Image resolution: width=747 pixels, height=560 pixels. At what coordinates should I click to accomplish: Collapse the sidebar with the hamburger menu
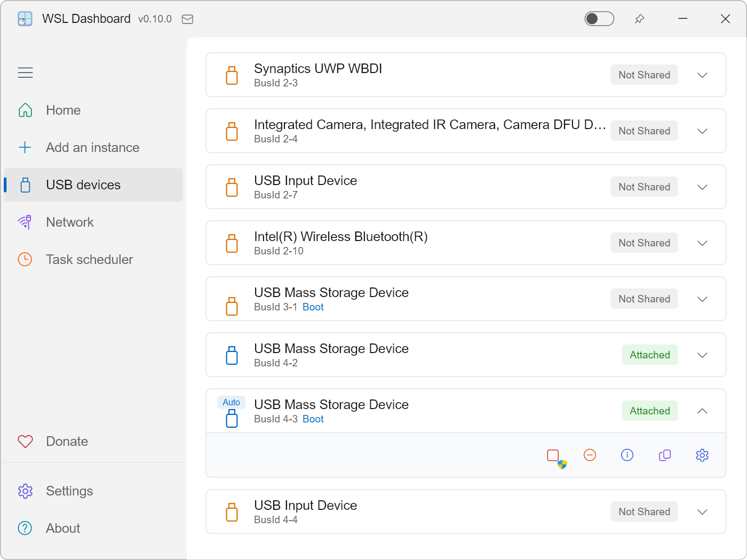[25, 73]
